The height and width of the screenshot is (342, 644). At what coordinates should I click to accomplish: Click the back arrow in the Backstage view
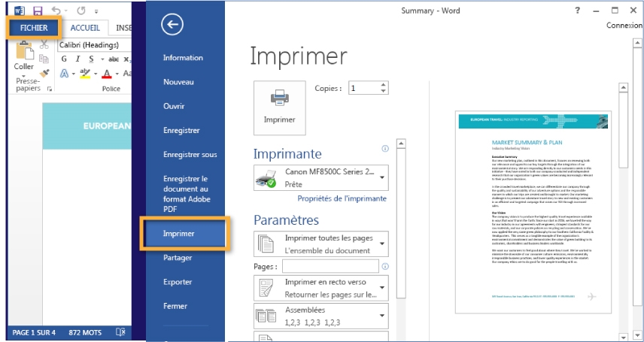[x=172, y=25]
